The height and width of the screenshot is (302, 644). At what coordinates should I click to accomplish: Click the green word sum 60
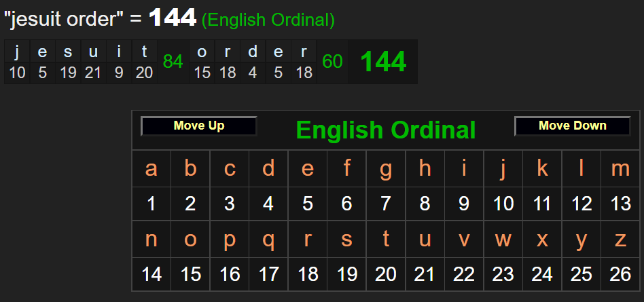coord(332,62)
